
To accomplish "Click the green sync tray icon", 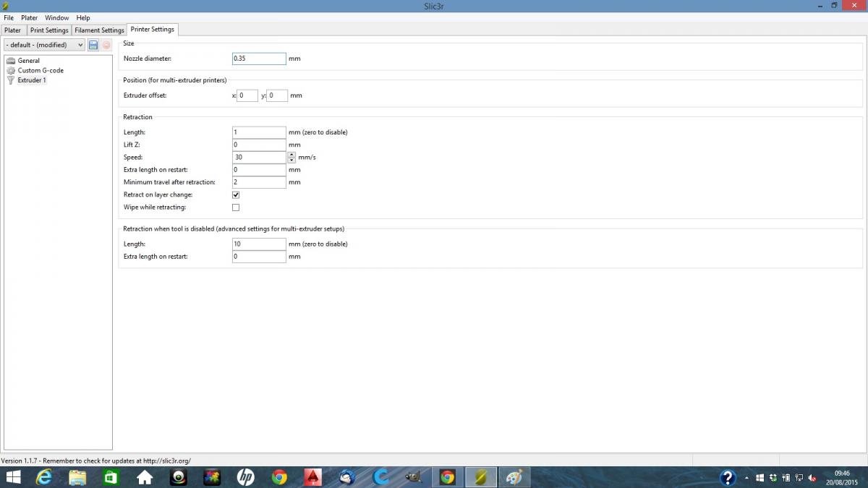I will [774, 478].
